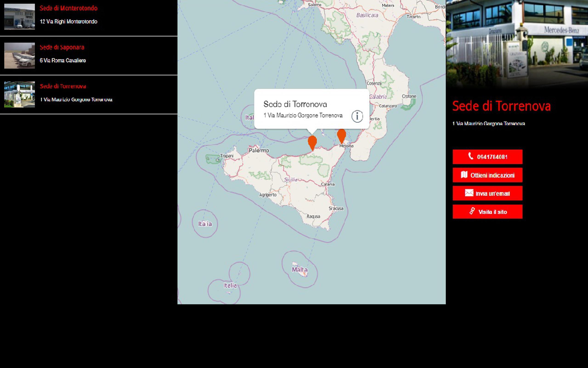
Task: Click Matera label on the map
Action: (388, 5)
